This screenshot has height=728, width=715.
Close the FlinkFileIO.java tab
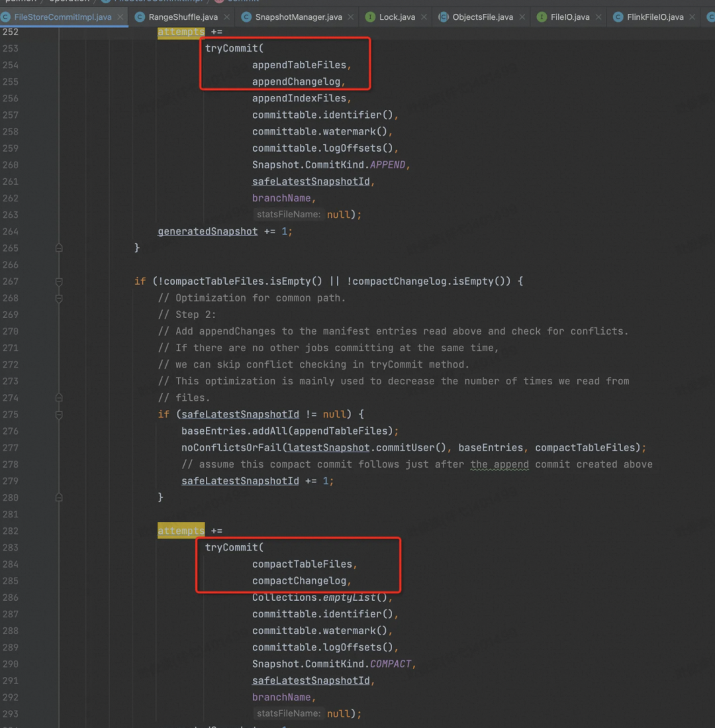click(x=692, y=17)
